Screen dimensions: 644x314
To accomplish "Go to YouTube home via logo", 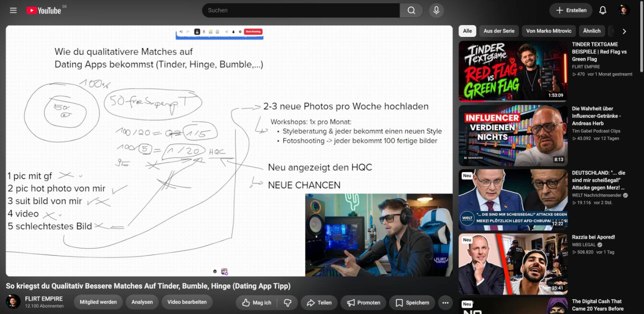I will (44, 11).
